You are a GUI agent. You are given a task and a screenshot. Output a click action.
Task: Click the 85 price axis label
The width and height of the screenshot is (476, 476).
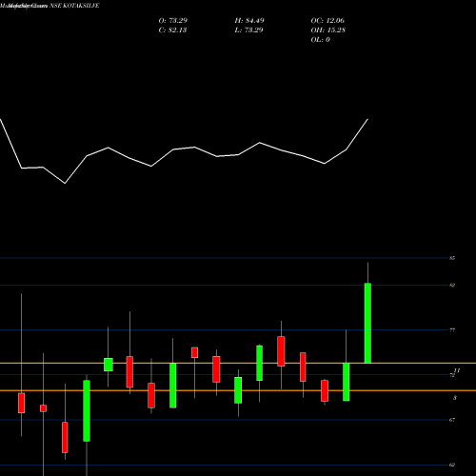(x=452, y=258)
